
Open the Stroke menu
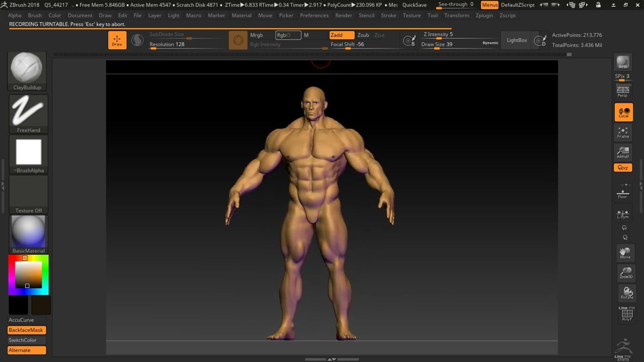click(x=388, y=16)
